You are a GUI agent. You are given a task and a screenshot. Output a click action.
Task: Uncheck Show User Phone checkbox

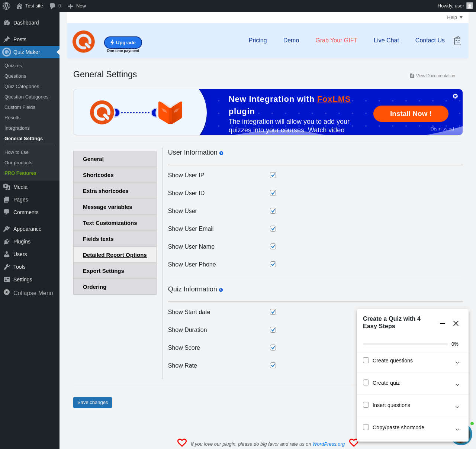click(273, 264)
